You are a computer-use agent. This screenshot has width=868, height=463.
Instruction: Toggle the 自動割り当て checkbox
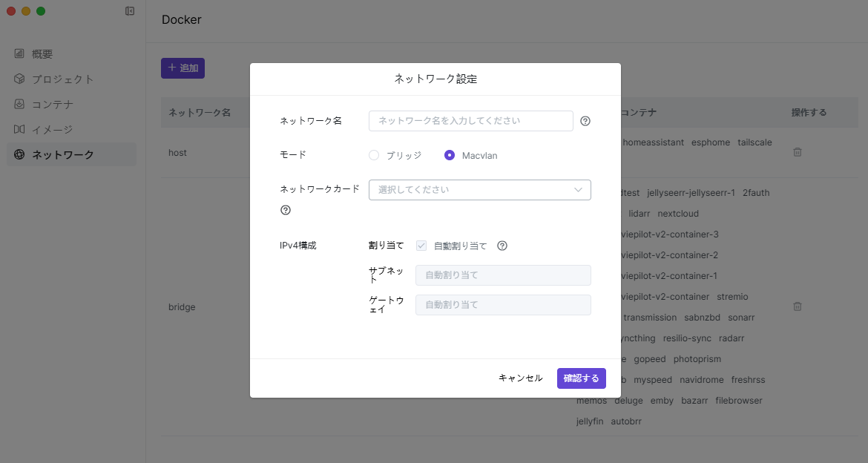[x=421, y=246]
